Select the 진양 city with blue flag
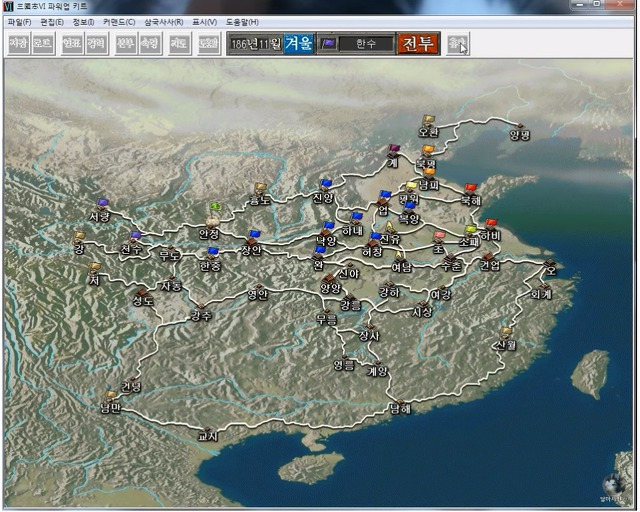 324,192
